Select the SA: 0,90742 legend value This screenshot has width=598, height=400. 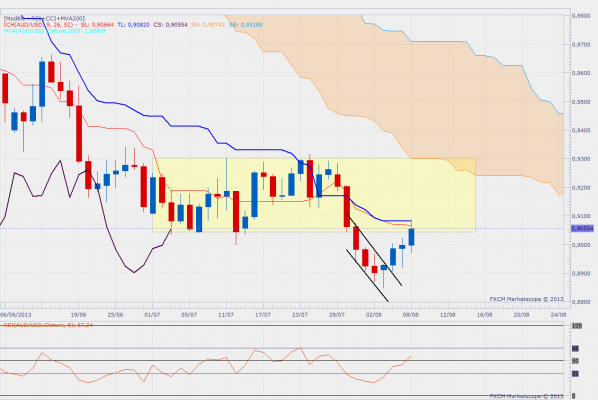208,25
